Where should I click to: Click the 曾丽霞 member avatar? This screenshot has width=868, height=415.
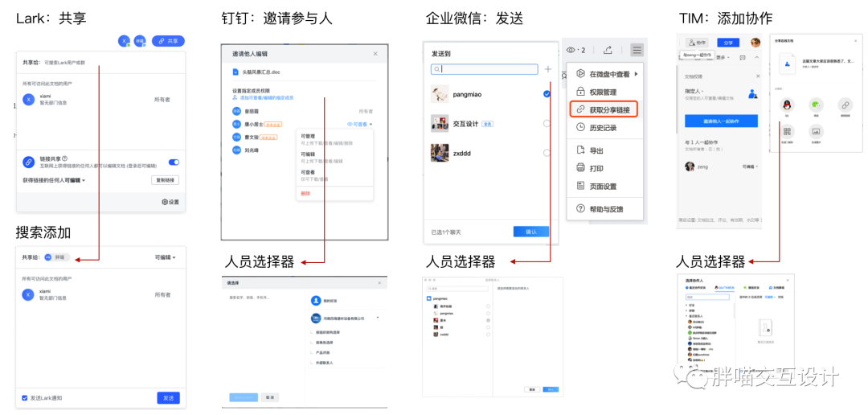(x=237, y=111)
